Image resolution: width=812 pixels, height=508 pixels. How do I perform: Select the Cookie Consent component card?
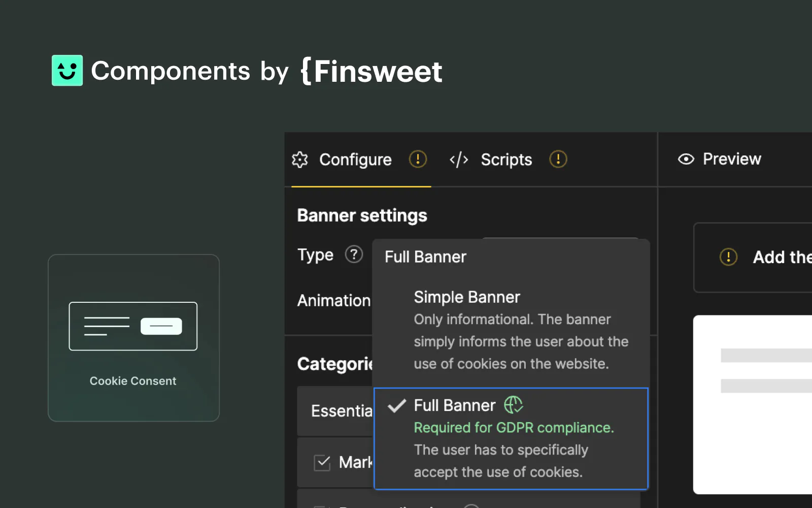[x=133, y=338]
